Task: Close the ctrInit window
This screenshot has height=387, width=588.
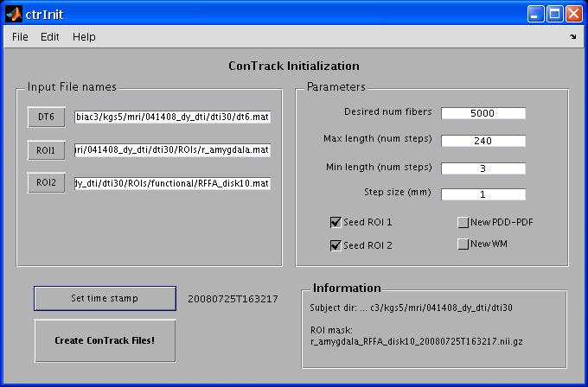Action: (x=574, y=14)
